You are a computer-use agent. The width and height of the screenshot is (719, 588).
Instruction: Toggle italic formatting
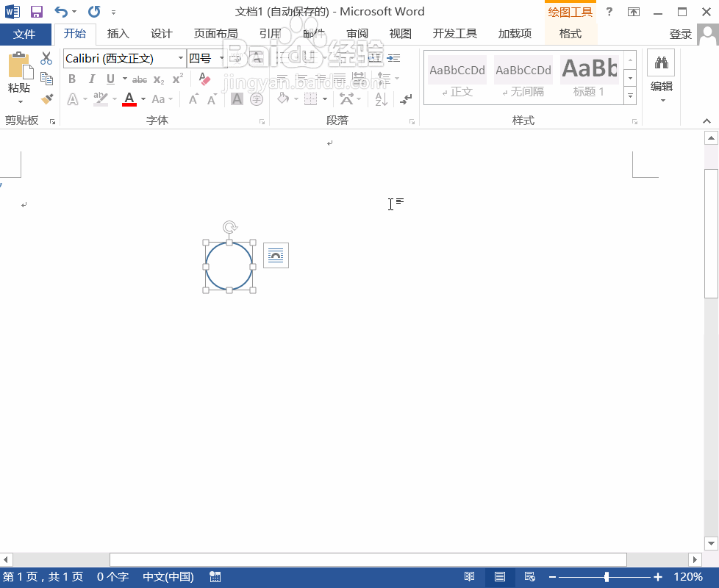tap(91, 79)
